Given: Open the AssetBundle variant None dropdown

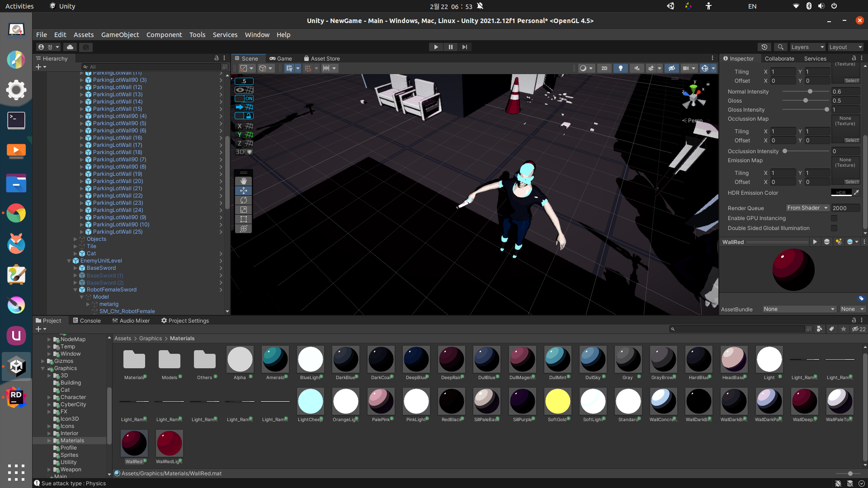Looking at the screenshot, I should 852,309.
